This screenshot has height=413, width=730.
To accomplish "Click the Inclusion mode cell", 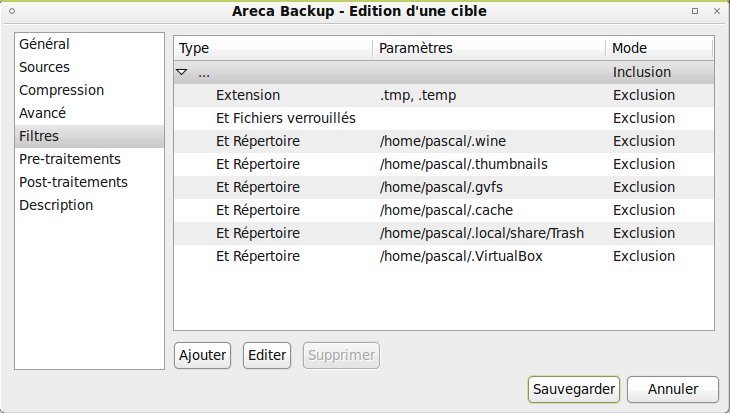I will point(642,72).
